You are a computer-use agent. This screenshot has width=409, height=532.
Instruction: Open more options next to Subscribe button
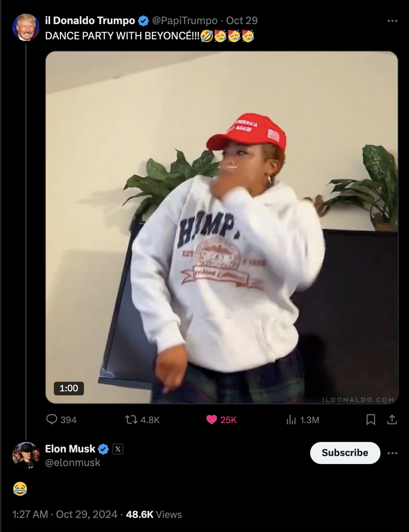(393, 453)
